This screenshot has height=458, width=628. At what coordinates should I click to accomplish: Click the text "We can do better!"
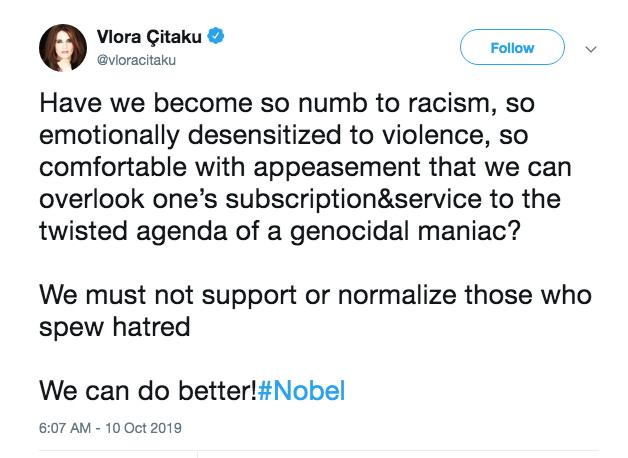pos(147,391)
